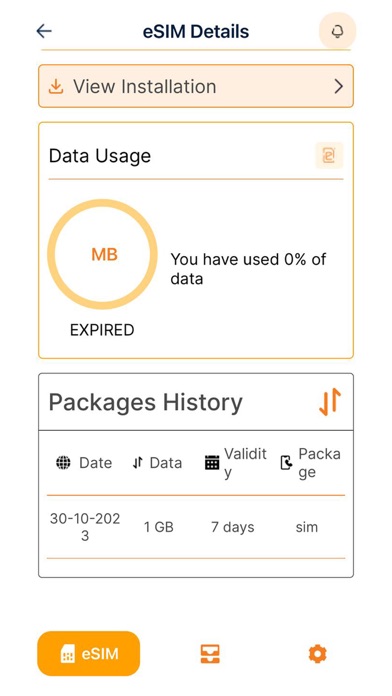The width and height of the screenshot is (392, 696).
Task: Expand View Installation with the right chevron
Action: pyautogui.click(x=338, y=87)
